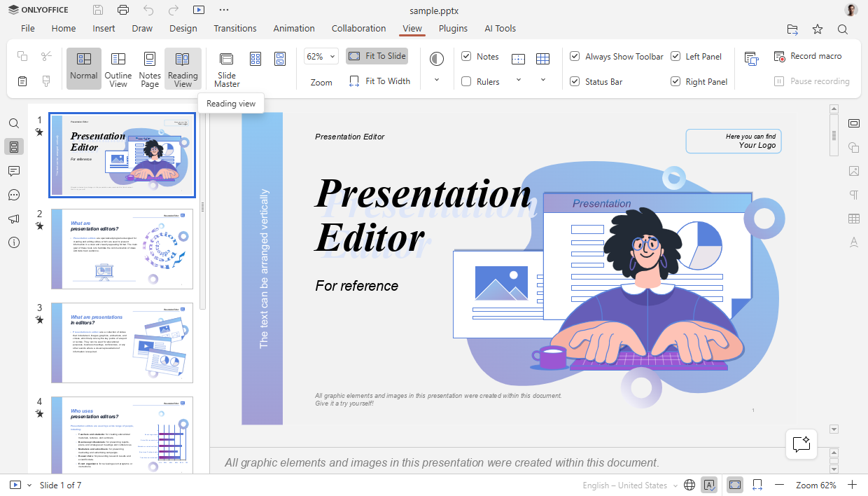This screenshot has width=868, height=496.
Task: Click Fit to Width icon in status bar
Action: (x=757, y=485)
